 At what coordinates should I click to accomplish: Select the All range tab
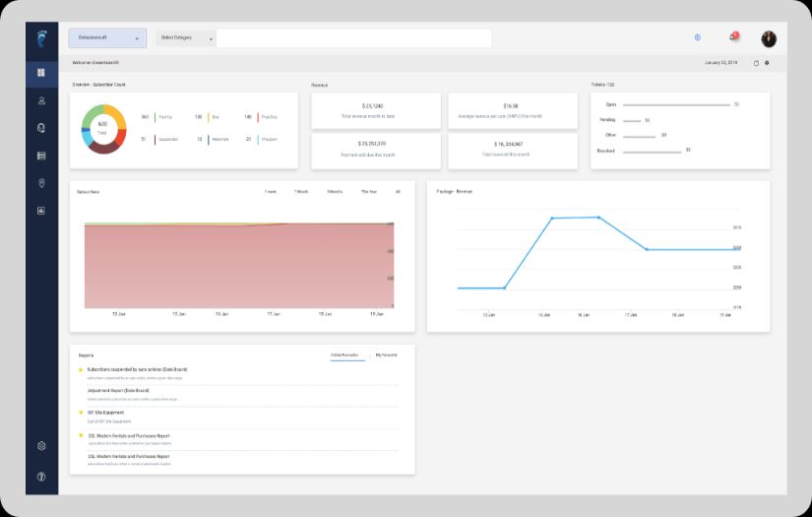(x=398, y=192)
